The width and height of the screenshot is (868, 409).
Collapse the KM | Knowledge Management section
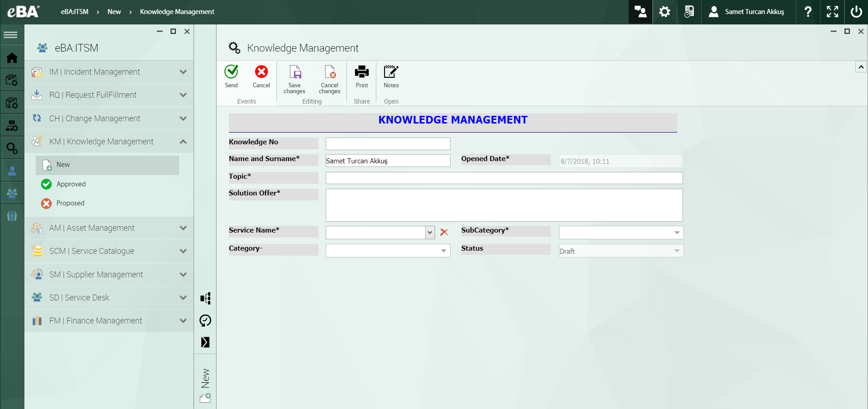109,142
